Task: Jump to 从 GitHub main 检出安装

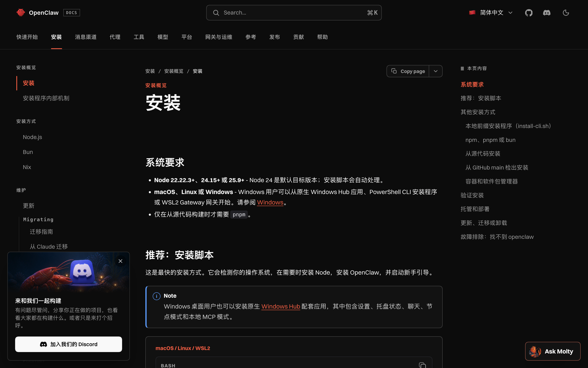Action: coord(497,168)
